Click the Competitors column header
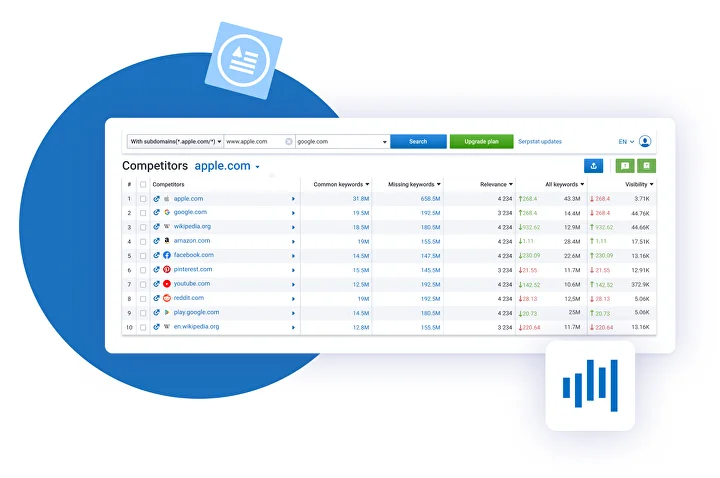The width and height of the screenshot is (720, 478). click(168, 185)
